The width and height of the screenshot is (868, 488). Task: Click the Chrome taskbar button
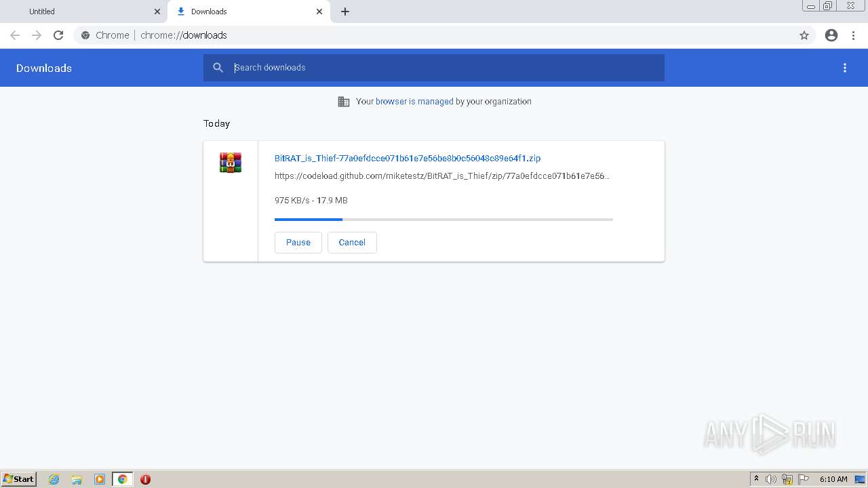click(122, 479)
